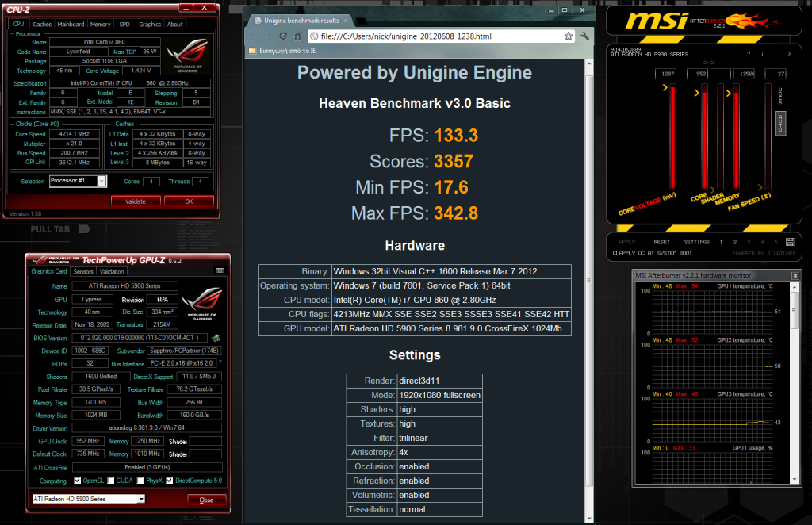Switch to CPU-Z Graphics tab
Viewport: 812px width, 525px height.
tap(150, 25)
